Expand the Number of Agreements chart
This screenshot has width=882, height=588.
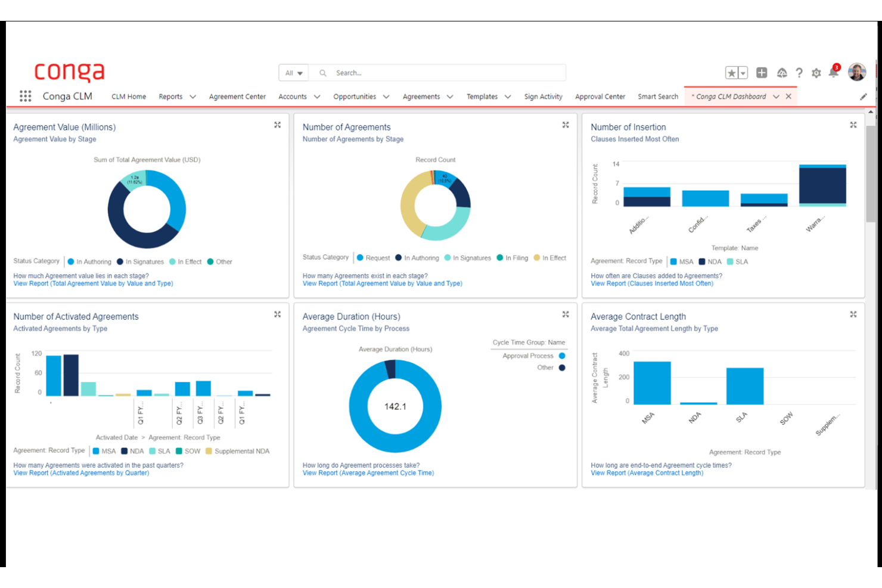(566, 125)
